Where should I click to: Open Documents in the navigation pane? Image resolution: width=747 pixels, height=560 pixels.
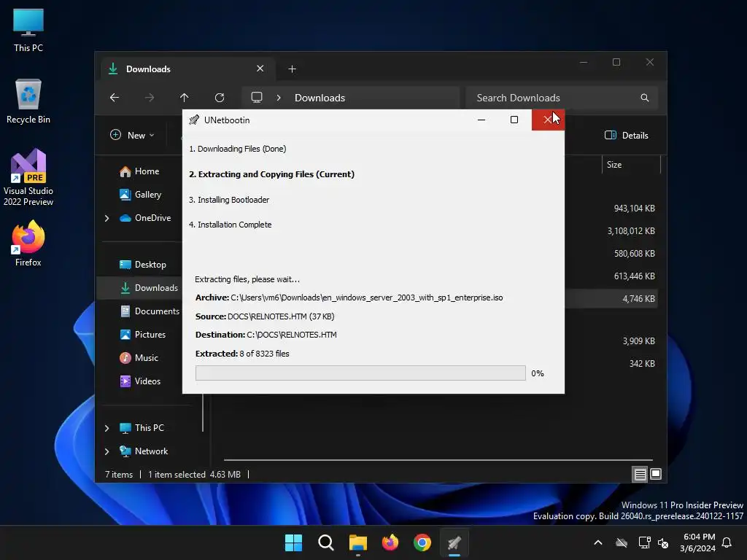pyautogui.click(x=150, y=311)
